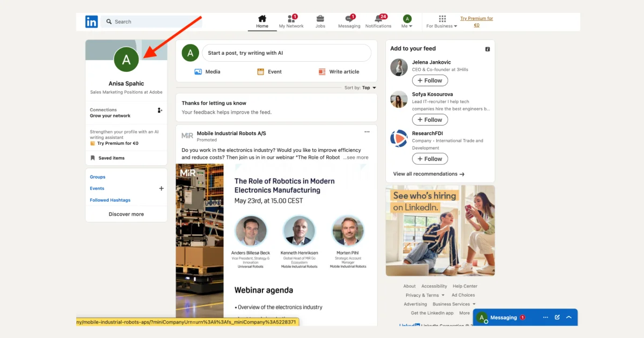This screenshot has height=338, width=644.
Task: Open Groups in the left sidebar
Action: tap(98, 177)
